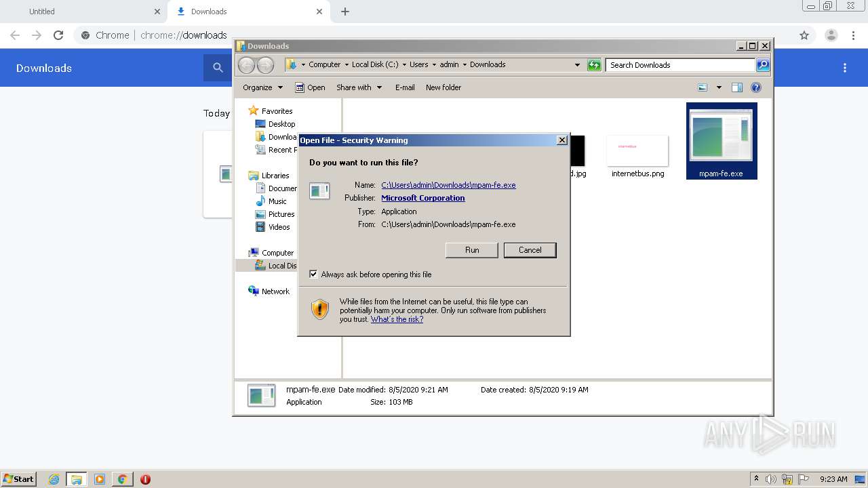Viewport: 868px width, 488px height.
Task: Click E-mail in Explorer toolbar
Action: (405, 87)
